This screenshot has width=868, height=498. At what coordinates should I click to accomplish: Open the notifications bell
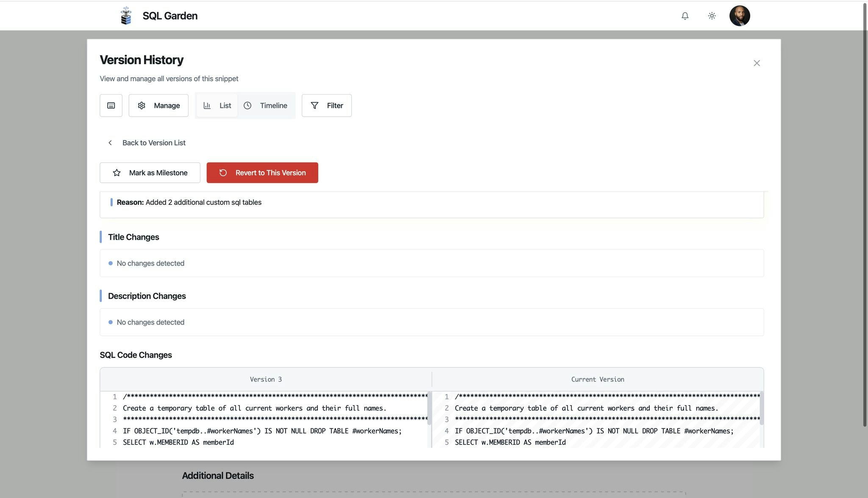coord(685,16)
